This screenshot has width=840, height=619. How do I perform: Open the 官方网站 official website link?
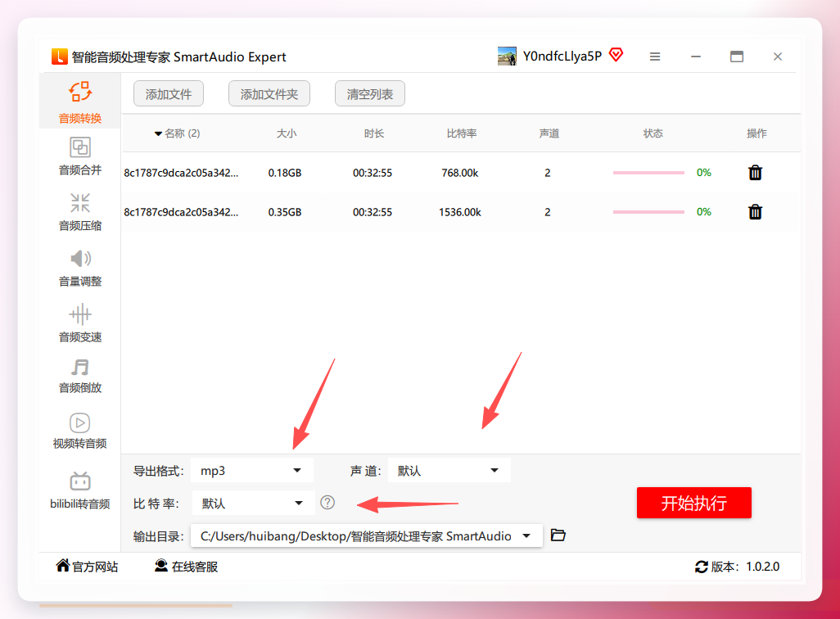tap(95, 567)
